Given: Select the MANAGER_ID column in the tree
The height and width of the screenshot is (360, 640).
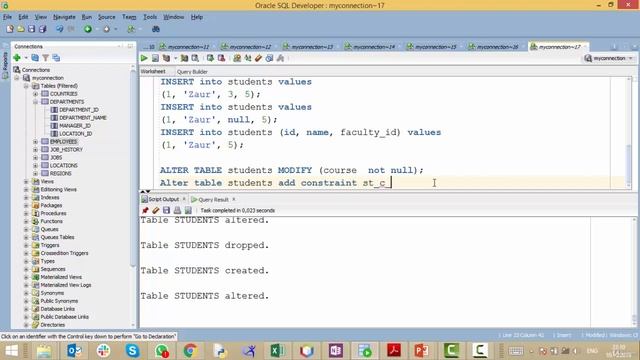Looking at the screenshot, I should [75, 126].
